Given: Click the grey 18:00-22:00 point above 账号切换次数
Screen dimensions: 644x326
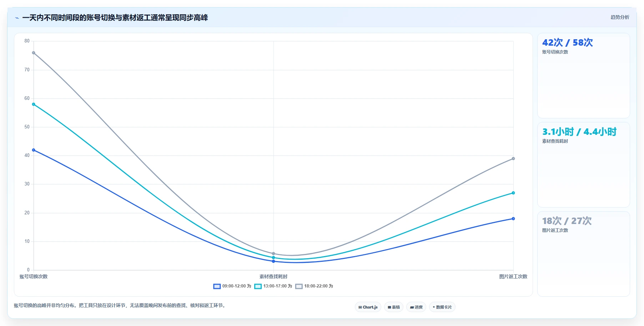Looking at the screenshot, I should (34, 53).
